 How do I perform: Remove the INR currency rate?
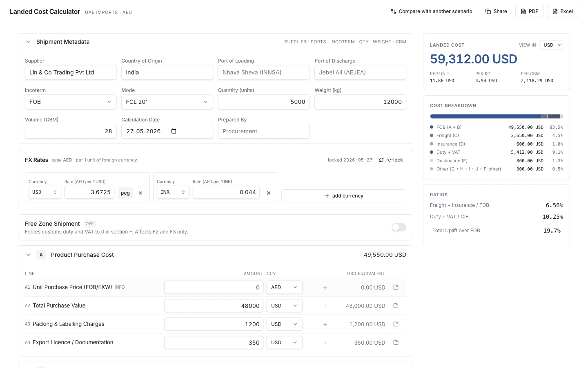tap(269, 193)
